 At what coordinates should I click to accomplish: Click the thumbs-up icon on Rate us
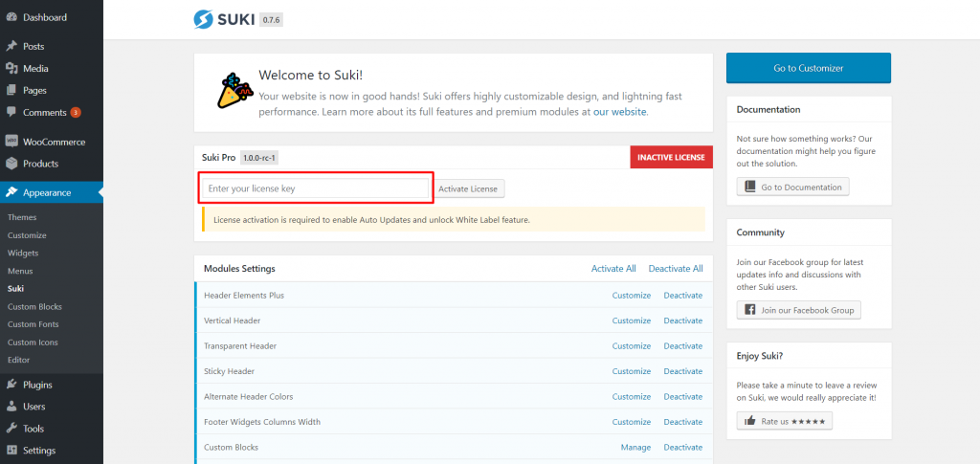point(750,421)
